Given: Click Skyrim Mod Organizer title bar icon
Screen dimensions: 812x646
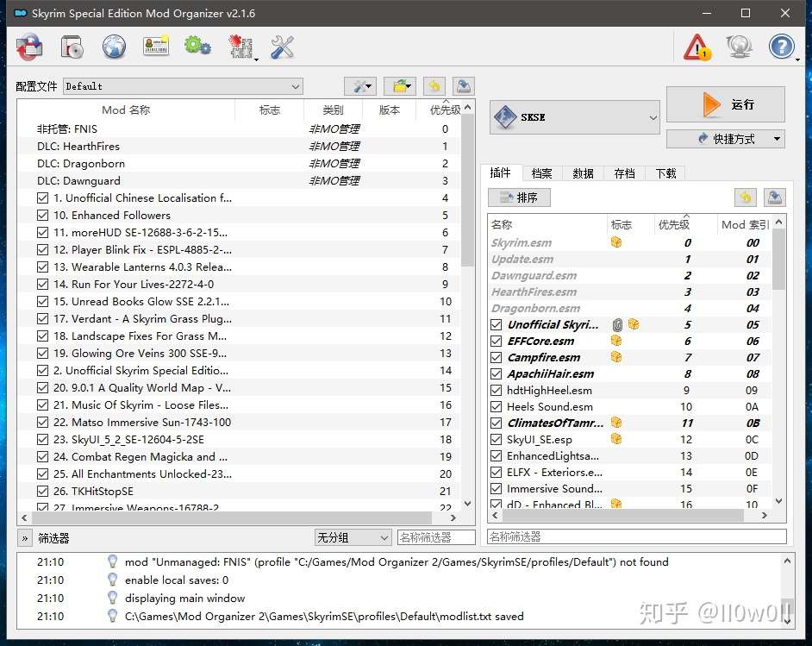Looking at the screenshot, I should click(x=20, y=13).
